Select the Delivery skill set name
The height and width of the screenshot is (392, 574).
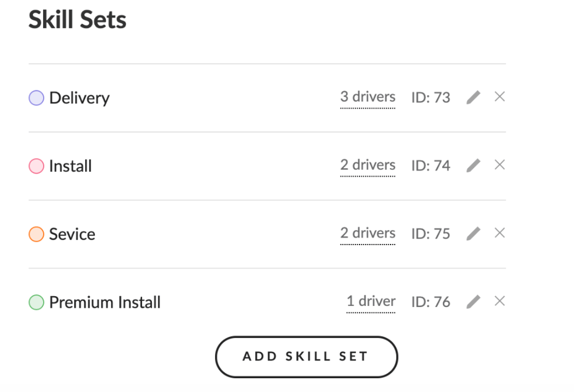point(80,98)
